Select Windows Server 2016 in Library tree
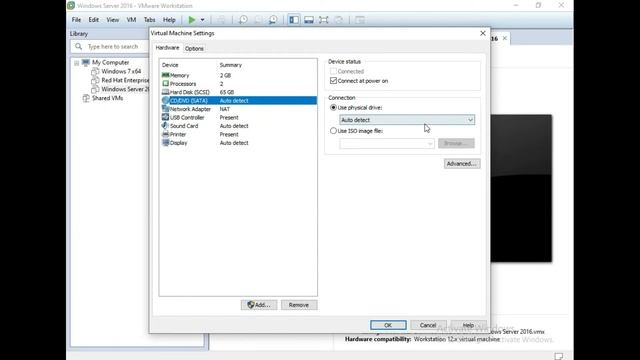 [125, 89]
